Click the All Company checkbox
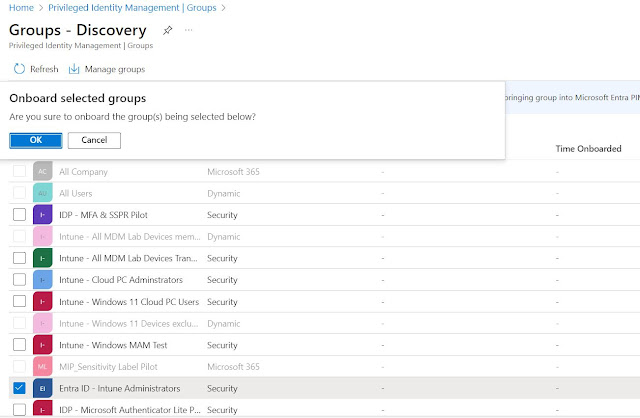The height and width of the screenshot is (418, 640). [x=19, y=171]
